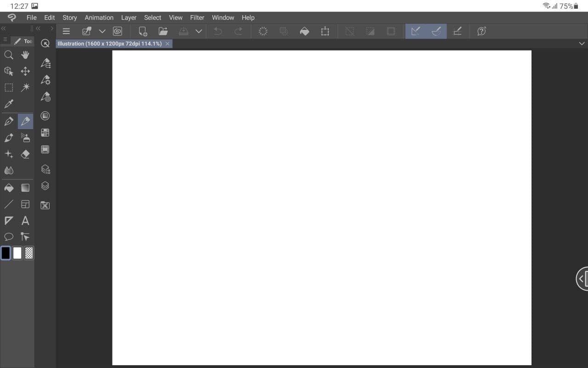Select the Gradient tool
Viewport: 588px width, 368px height.
click(x=25, y=188)
